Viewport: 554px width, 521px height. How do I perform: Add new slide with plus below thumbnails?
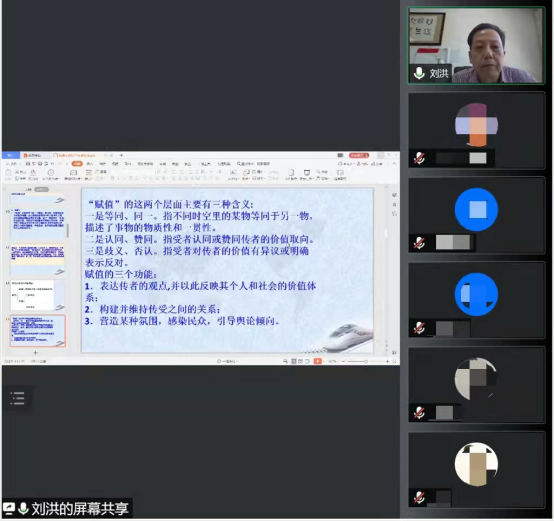click(x=35, y=353)
